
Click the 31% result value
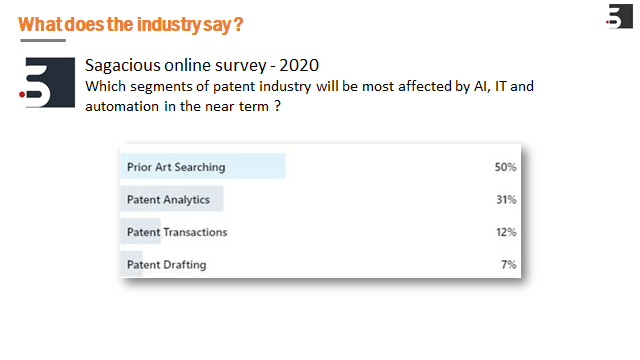(506, 200)
